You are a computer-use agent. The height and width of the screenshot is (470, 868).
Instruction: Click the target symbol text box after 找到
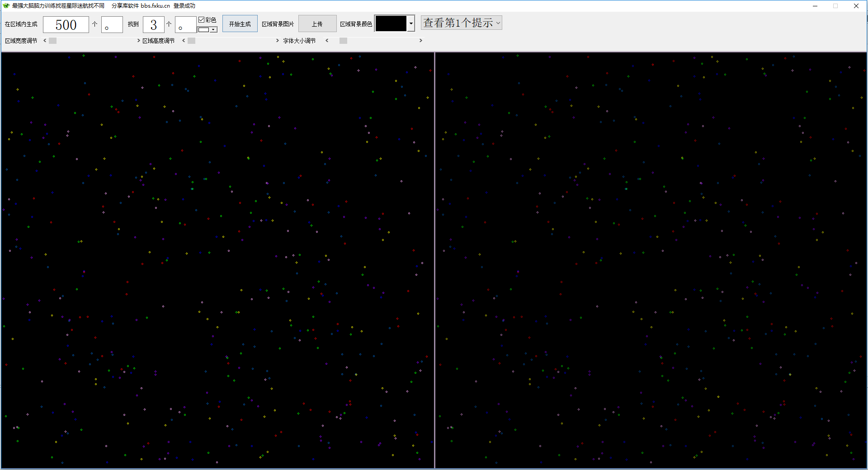pyautogui.click(x=186, y=24)
